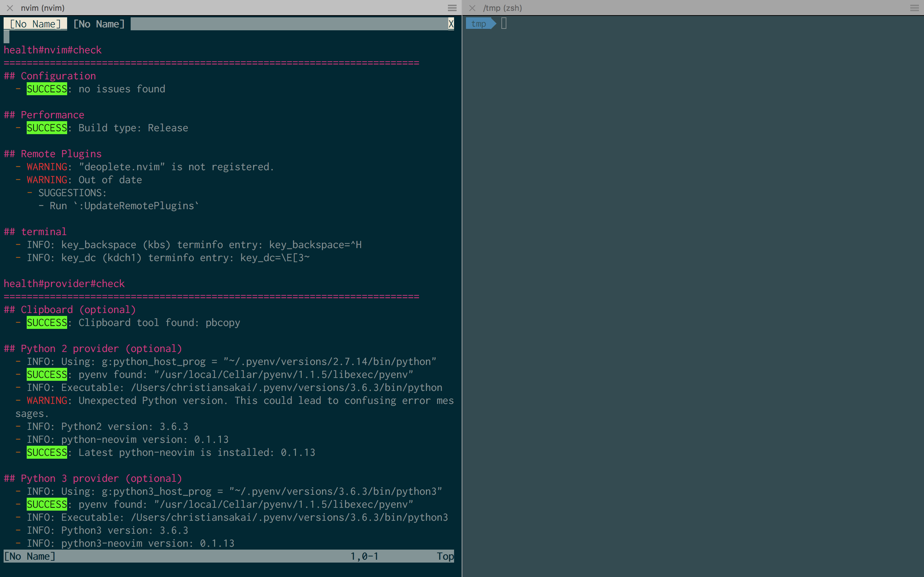
Task: Click the 1,0-1 cursor position indicator
Action: [364, 556]
